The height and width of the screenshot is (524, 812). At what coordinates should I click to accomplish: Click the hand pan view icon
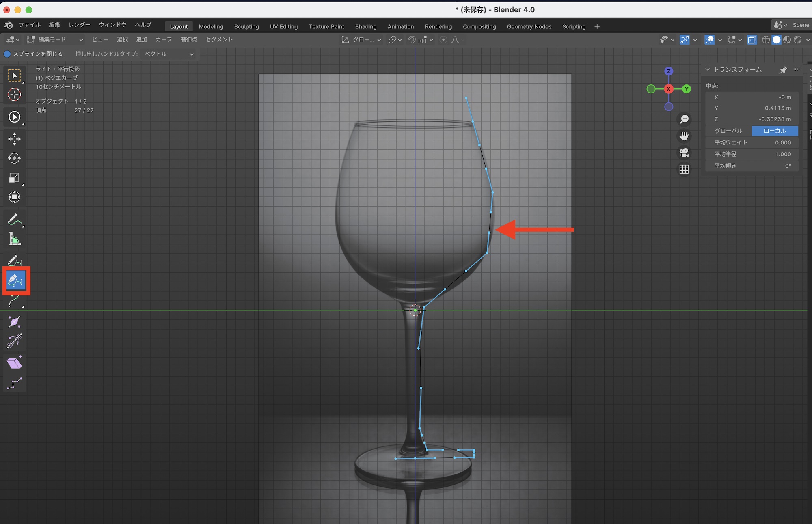pyautogui.click(x=684, y=136)
